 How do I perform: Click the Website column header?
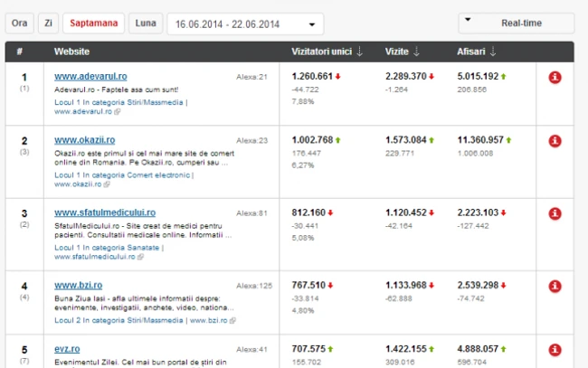click(x=71, y=52)
